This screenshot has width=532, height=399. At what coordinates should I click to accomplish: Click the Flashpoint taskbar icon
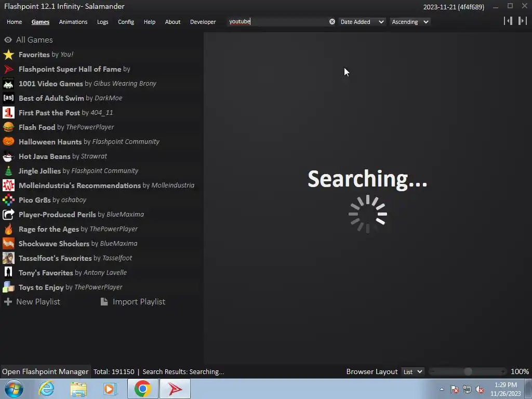coord(175,389)
